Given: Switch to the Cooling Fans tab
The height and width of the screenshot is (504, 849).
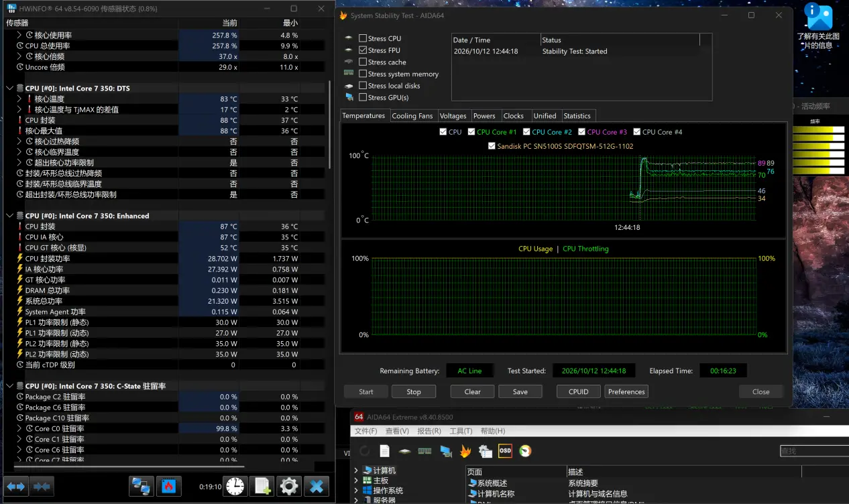Looking at the screenshot, I should 412,116.
